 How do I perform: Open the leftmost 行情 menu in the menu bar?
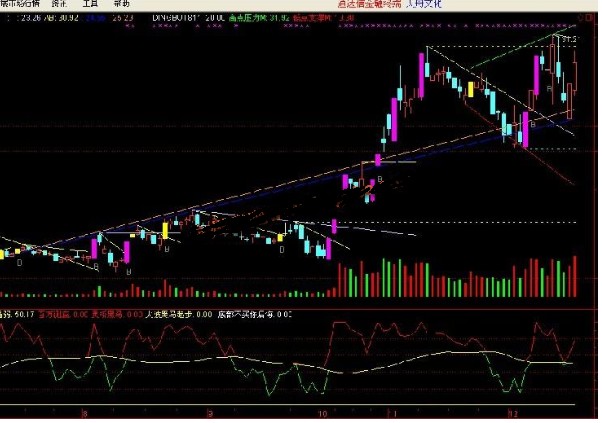pyautogui.click(x=20, y=3)
